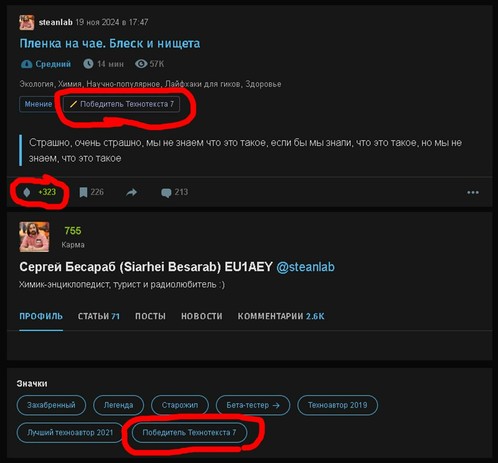Click the eye views icon
Viewport: 498px width, 463px height.
[141, 64]
